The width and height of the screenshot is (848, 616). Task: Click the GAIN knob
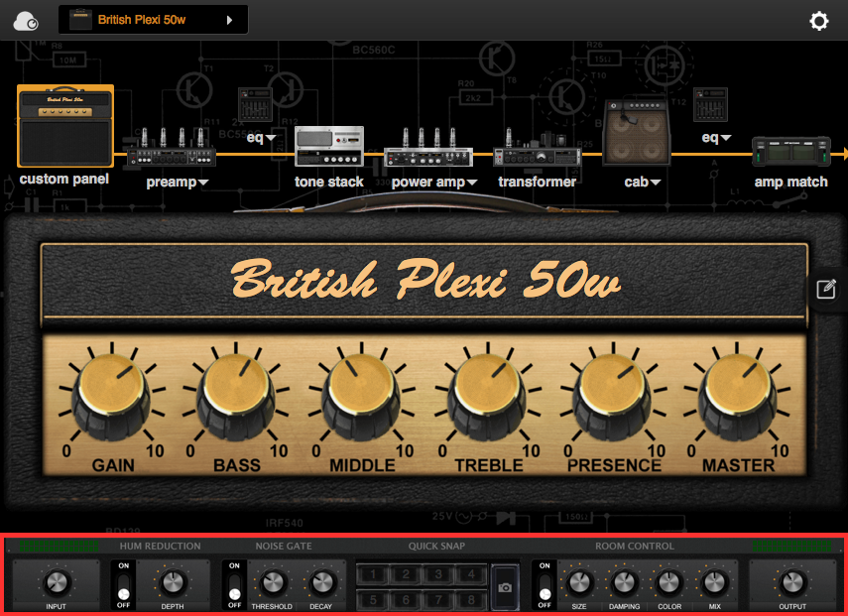click(112, 397)
